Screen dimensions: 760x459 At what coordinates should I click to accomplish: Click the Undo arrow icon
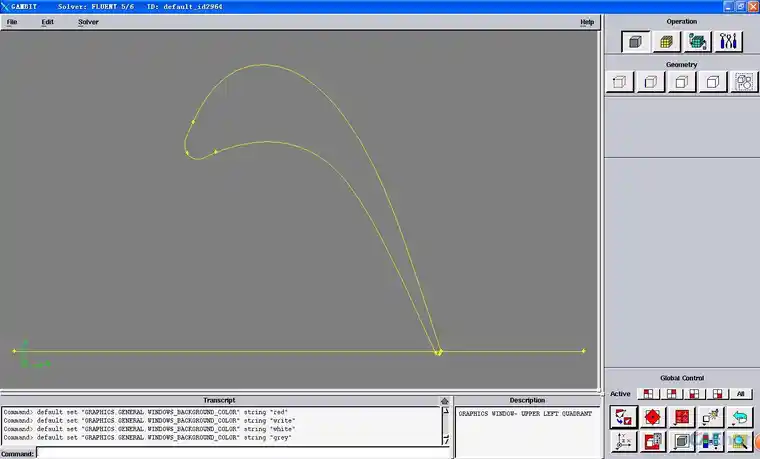[x=740, y=417]
